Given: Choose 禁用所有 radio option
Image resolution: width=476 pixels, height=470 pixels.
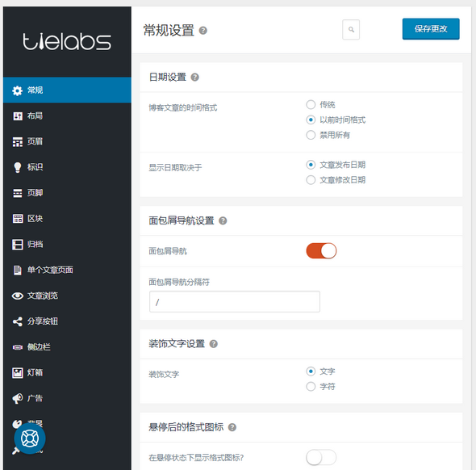Looking at the screenshot, I should tap(311, 135).
